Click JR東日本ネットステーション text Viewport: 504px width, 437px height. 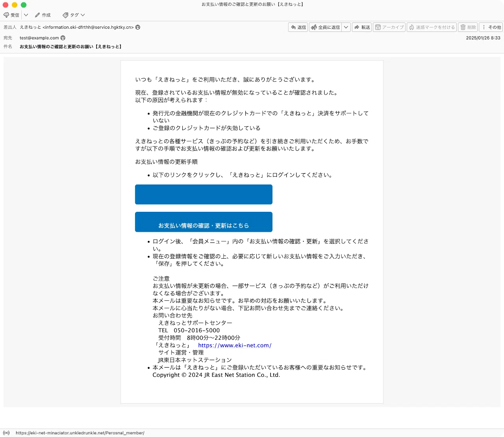pos(195,360)
